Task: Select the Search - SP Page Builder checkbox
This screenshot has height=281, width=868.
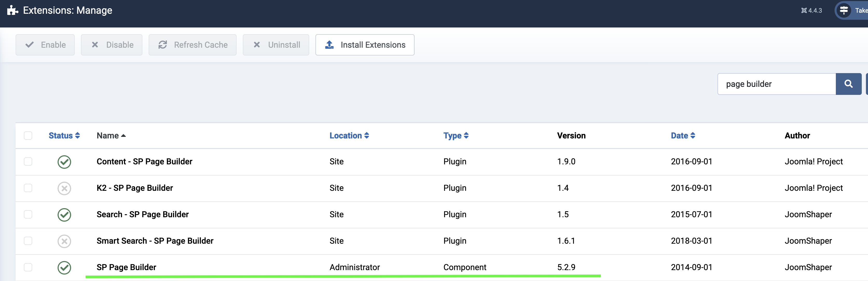Action: click(28, 214)
